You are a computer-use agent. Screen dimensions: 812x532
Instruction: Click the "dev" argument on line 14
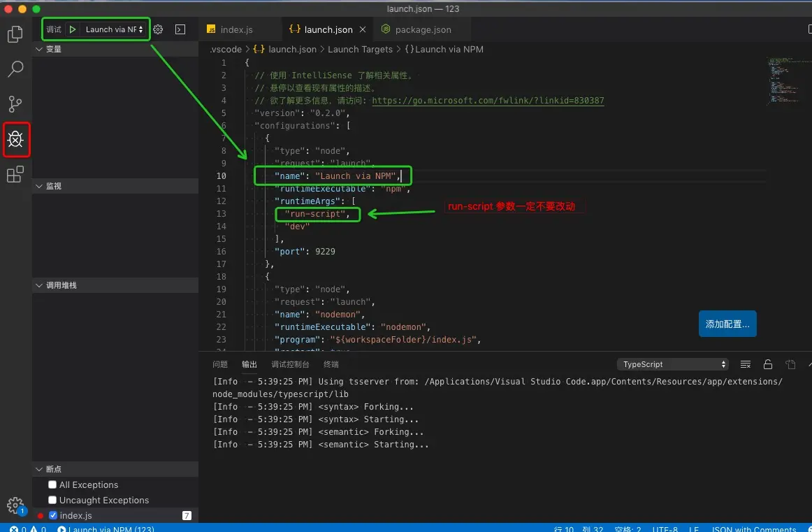pos(297,226)
